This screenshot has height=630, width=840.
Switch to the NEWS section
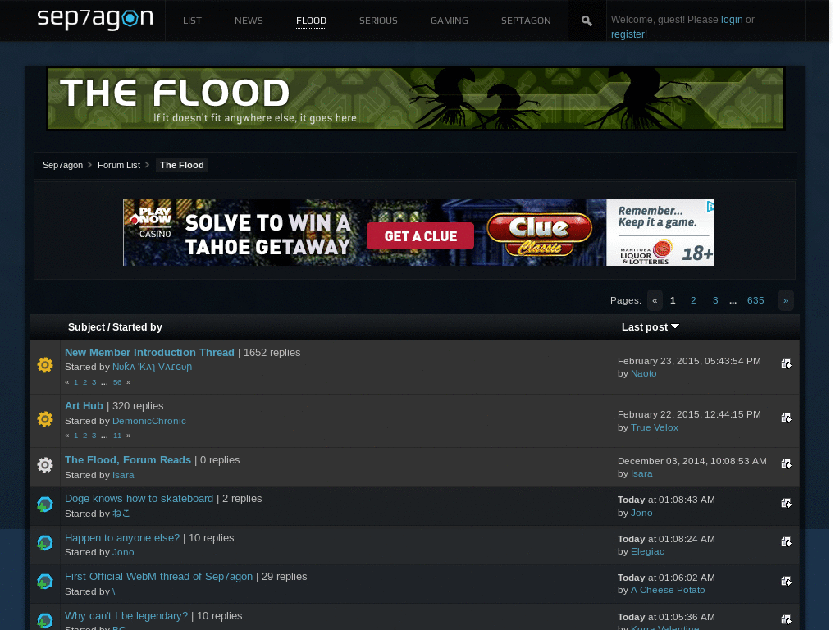tap(249, 21)
